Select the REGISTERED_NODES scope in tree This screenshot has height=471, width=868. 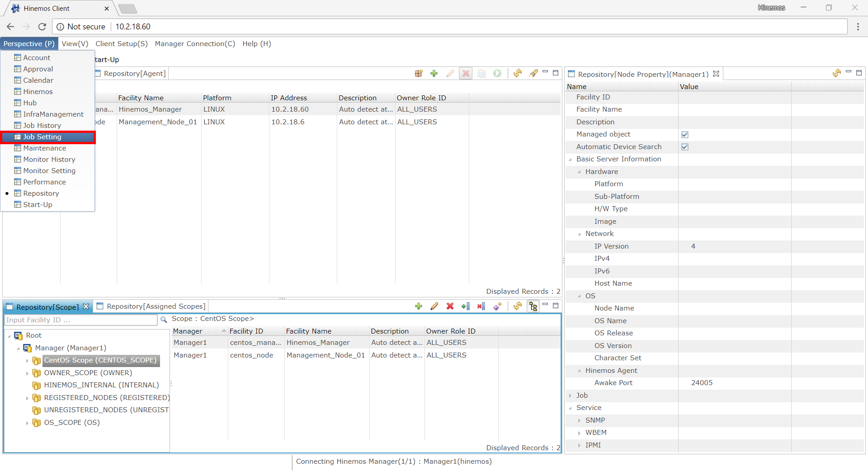[x=107, y=398]
